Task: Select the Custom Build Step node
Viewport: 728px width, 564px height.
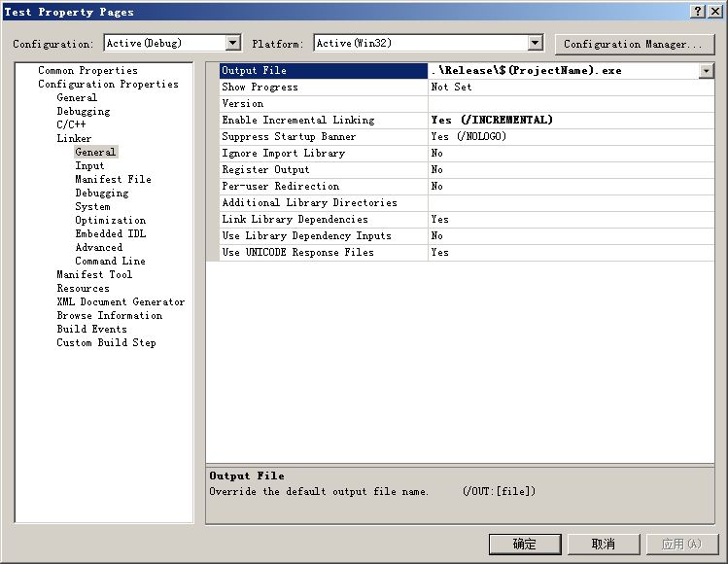Action: click(106, 342)
